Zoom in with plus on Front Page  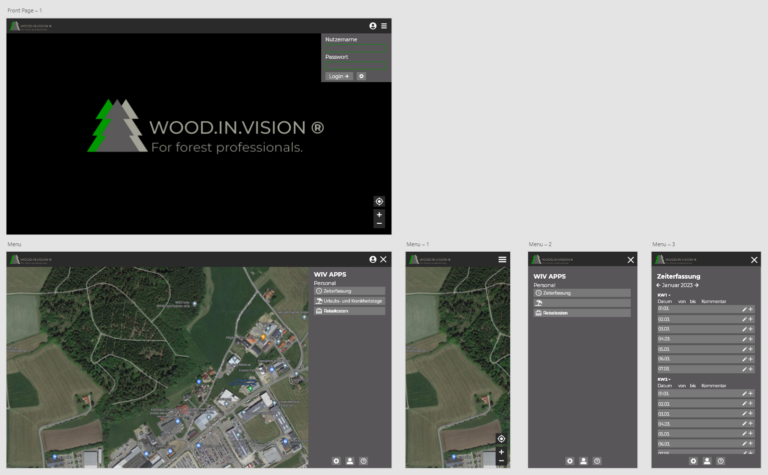click(379, 214)
